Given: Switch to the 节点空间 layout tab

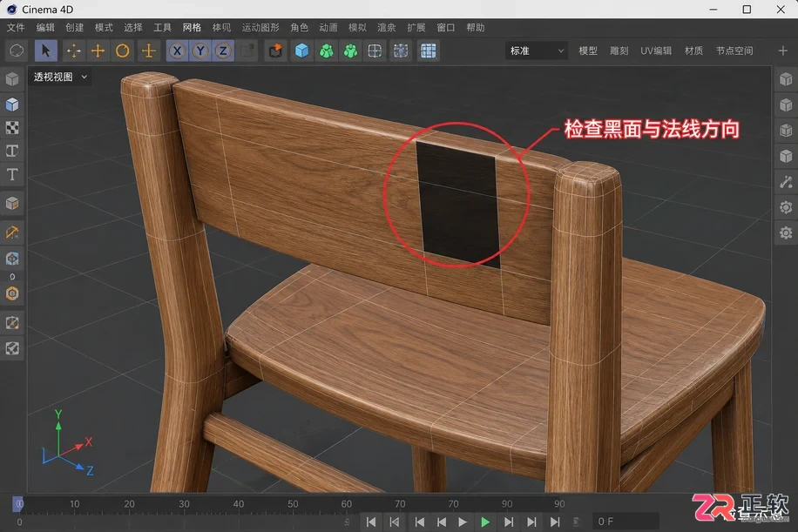Looking at the screenshot, I should pyautogui.click(x=734, y=51).
